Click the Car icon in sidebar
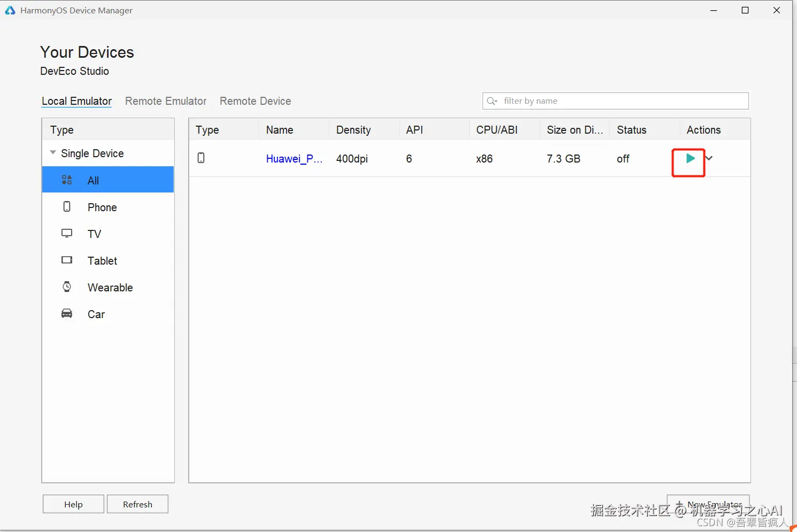 coord(67,313)
